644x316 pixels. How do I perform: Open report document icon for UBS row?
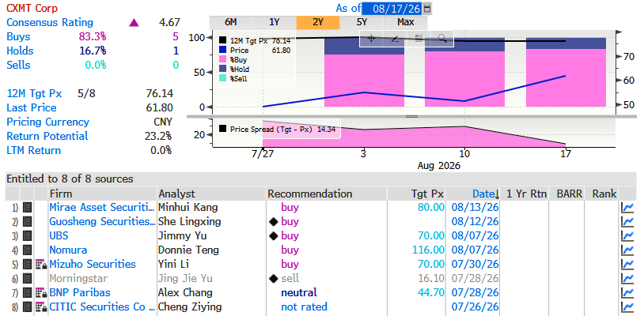point(27,235)
